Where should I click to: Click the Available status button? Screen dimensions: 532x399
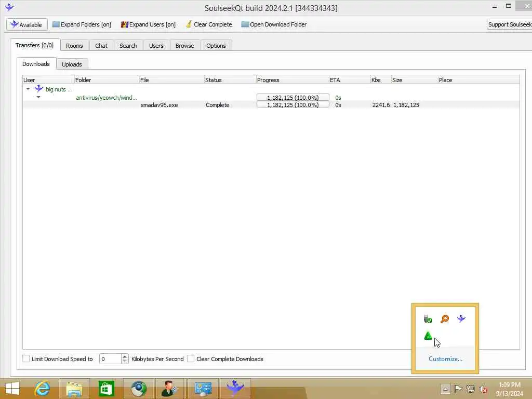point(27,24)
